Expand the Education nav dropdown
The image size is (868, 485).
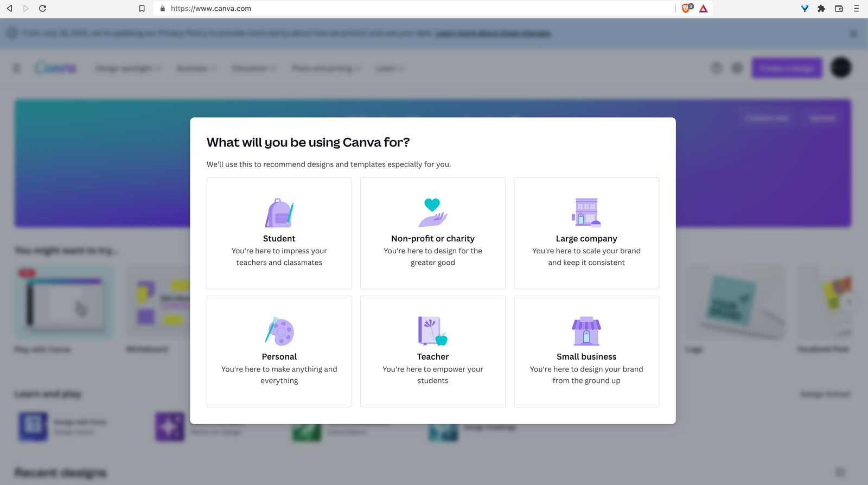[x=254, y=68]
